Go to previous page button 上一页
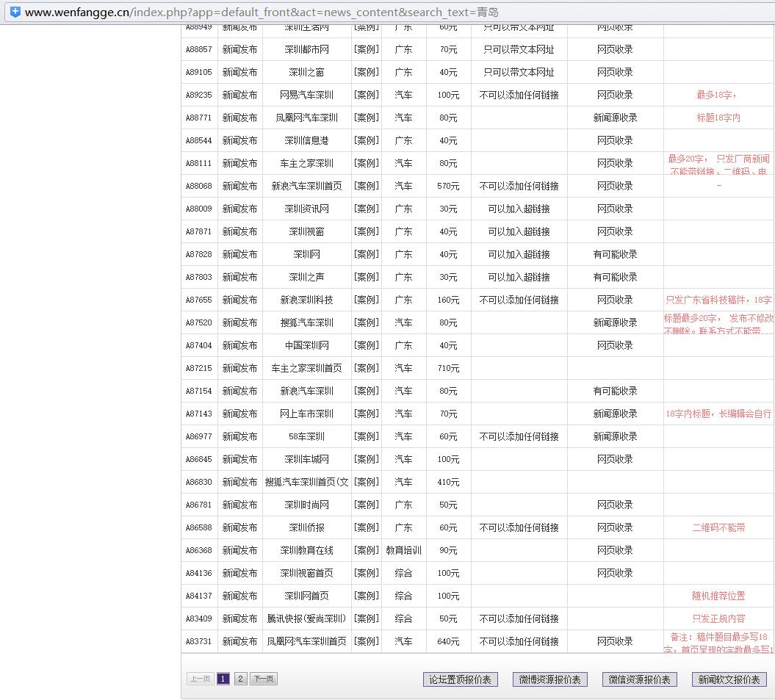Viewport: 775px width, 700px height. point(200,679)
